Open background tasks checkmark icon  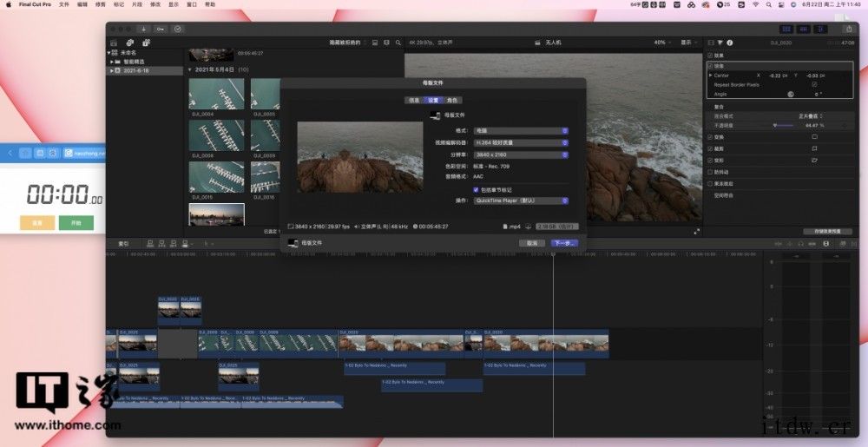[x=178, y=29]
